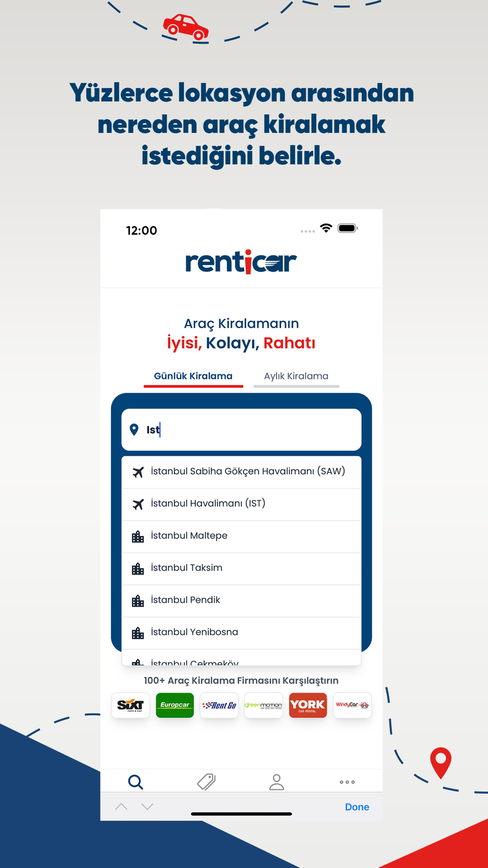Open the campaigns tag icon in bottom bar
488x868 pixels.
click(206, 782)
